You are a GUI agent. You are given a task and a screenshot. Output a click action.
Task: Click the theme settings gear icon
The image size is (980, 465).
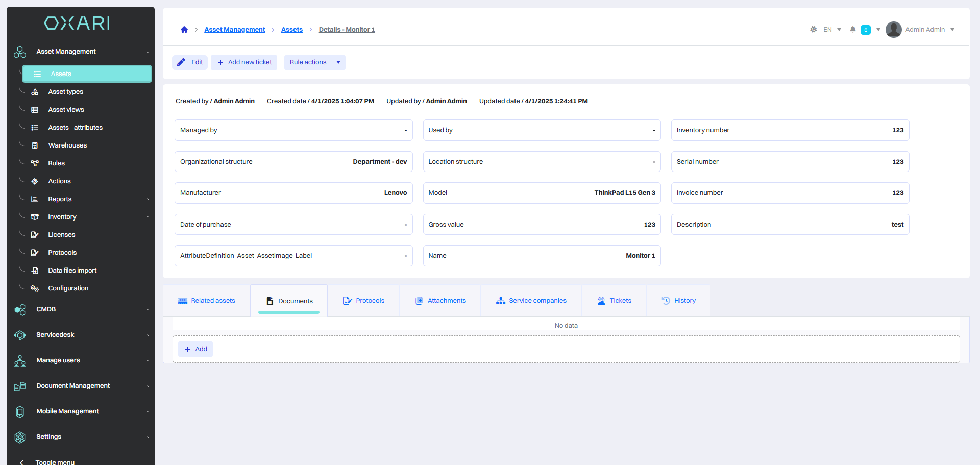coord(813,30)
